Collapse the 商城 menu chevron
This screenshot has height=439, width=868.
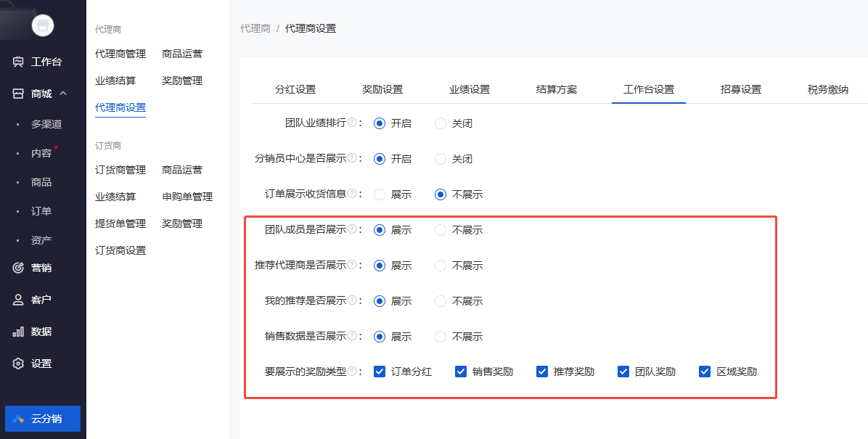pyautogui.click(x=63, y=94)
